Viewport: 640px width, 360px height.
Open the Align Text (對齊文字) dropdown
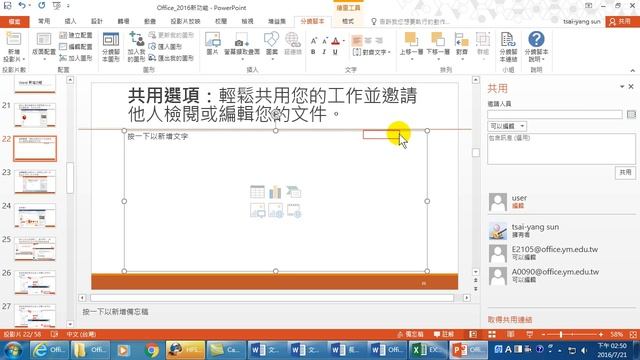371,52
